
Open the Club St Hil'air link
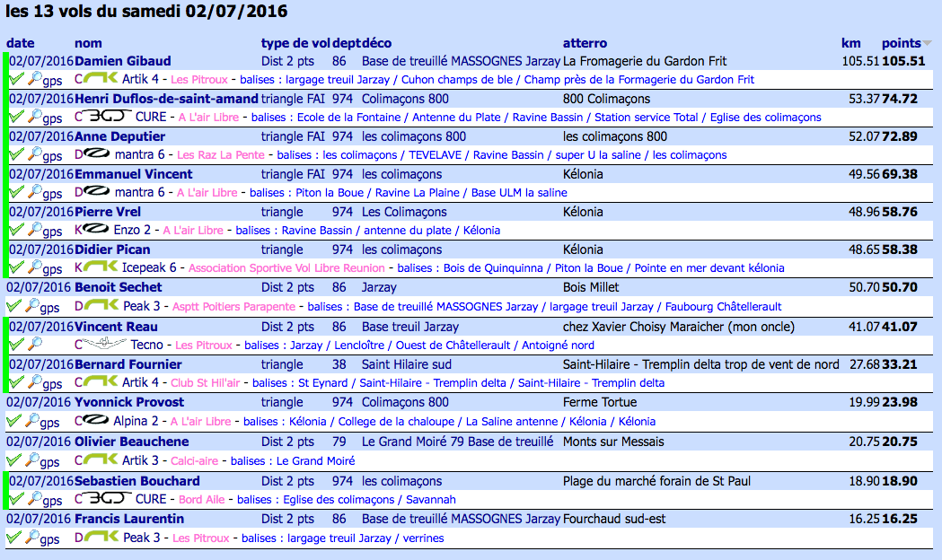pyautogui.click(x=206, y=383)
